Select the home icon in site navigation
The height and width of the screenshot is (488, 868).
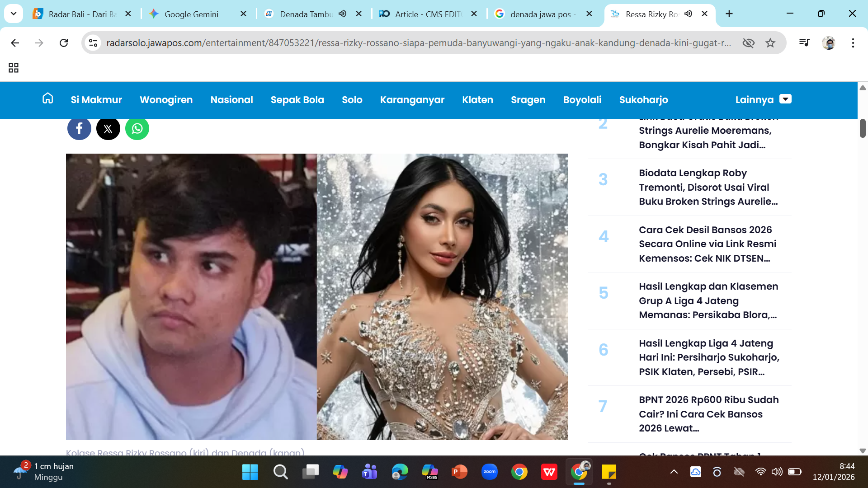[47, 99]
